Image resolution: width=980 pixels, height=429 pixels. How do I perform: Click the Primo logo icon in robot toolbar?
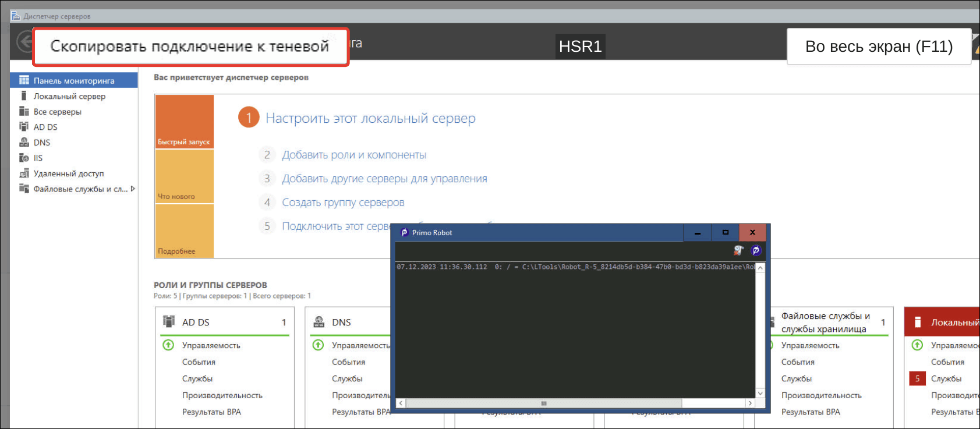click(756, 250)
